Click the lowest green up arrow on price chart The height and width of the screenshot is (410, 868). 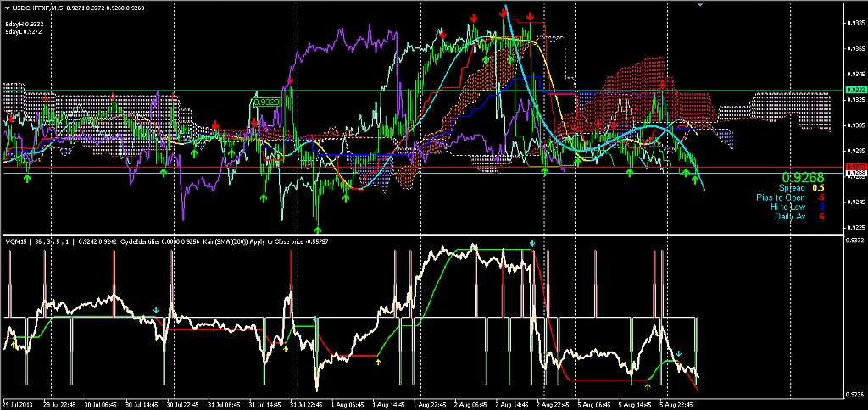coord(318,229)
